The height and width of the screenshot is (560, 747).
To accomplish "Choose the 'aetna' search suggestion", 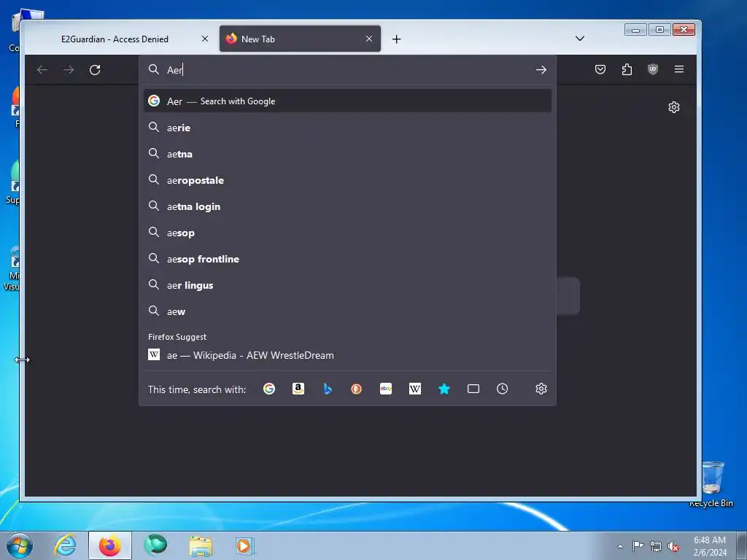I will tap(347, 154).
